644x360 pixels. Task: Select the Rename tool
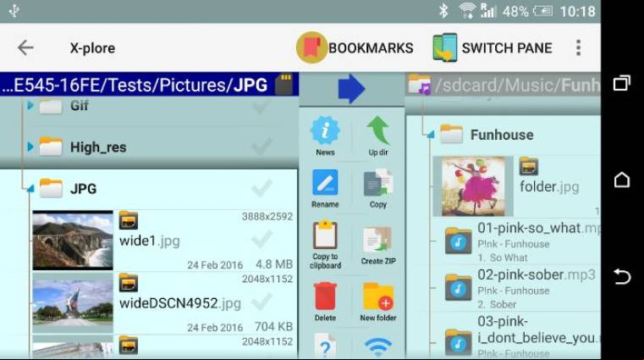click(325, 182)
